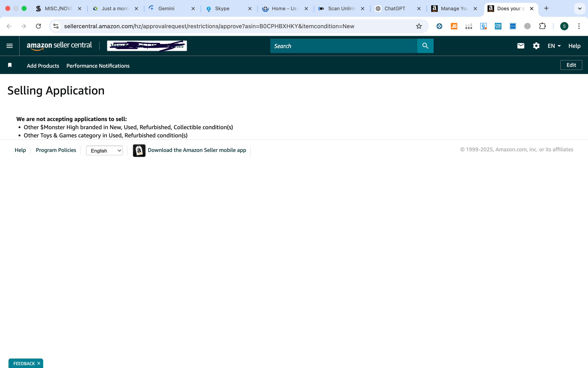The width and height of the screenshot is (588, 368).
Task: Click the blue ASIN extension icon
Action: click(513, 26)
